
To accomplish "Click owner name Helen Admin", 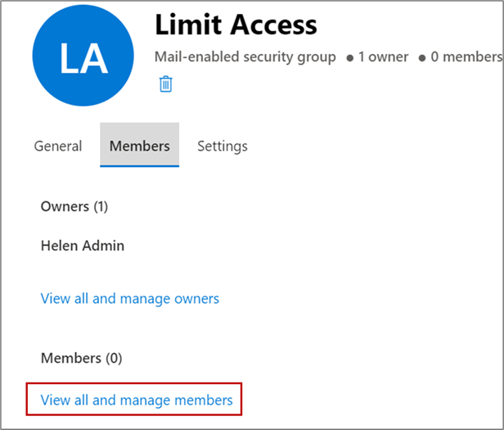I will click(x=83, y=246).
